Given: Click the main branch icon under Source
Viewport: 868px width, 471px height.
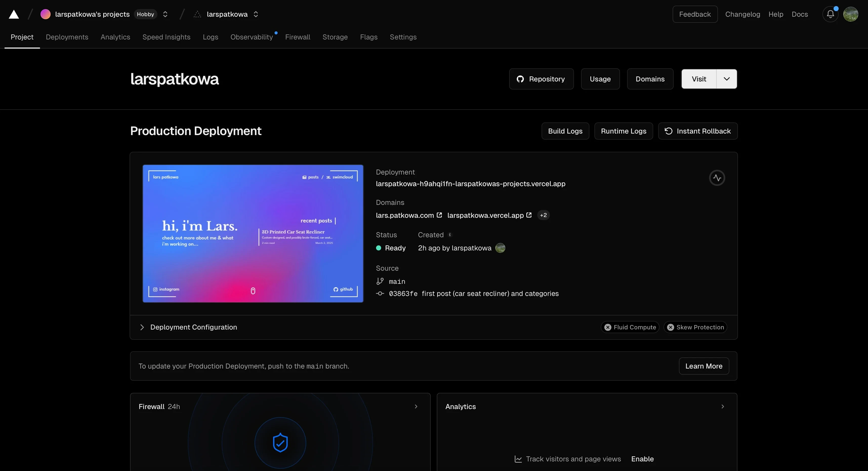Looking at the screenshot, I should [x=380, y=281].
